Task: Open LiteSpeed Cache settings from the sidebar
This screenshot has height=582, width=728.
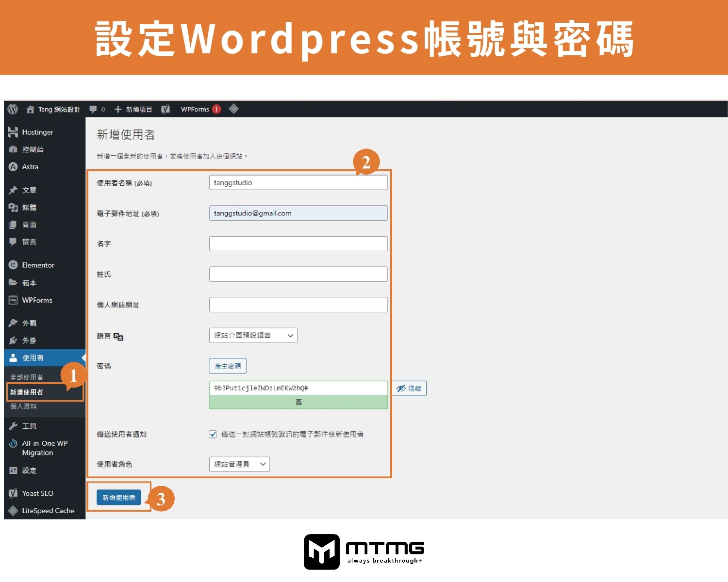Action: [x=13, y=510]
